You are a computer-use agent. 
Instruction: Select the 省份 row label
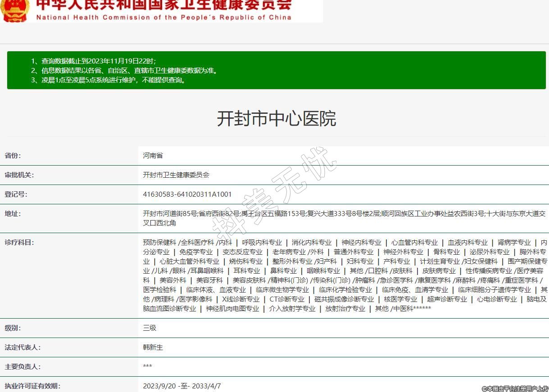pos(13,156)
